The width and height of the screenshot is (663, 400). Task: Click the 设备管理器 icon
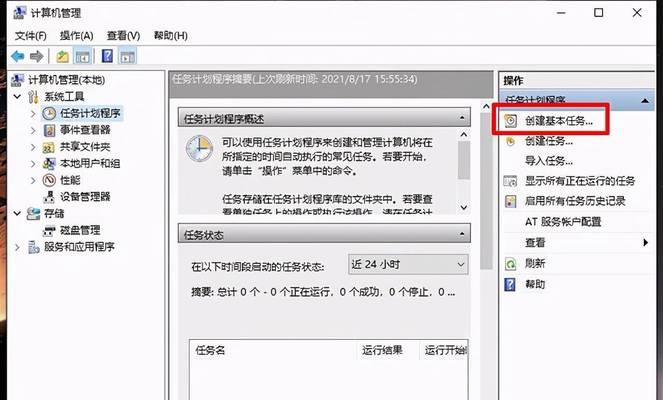pyautogui.click(x=49, y=197)
